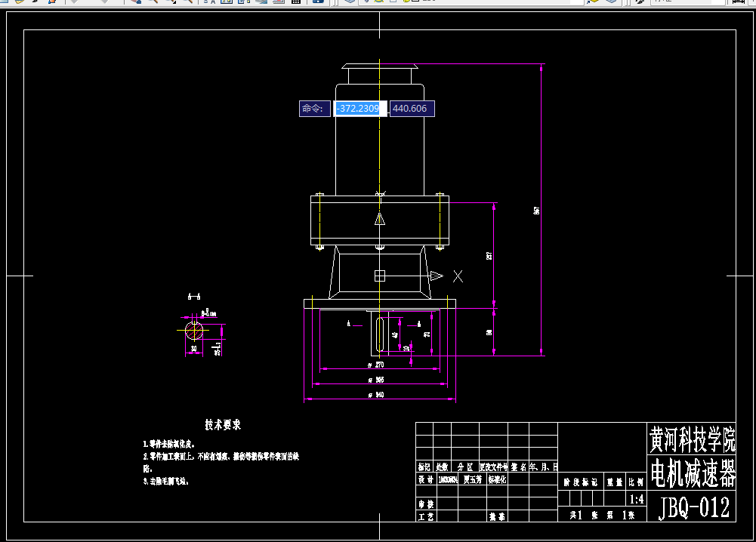Click the 标准化 cell in title block

[497, 479]
